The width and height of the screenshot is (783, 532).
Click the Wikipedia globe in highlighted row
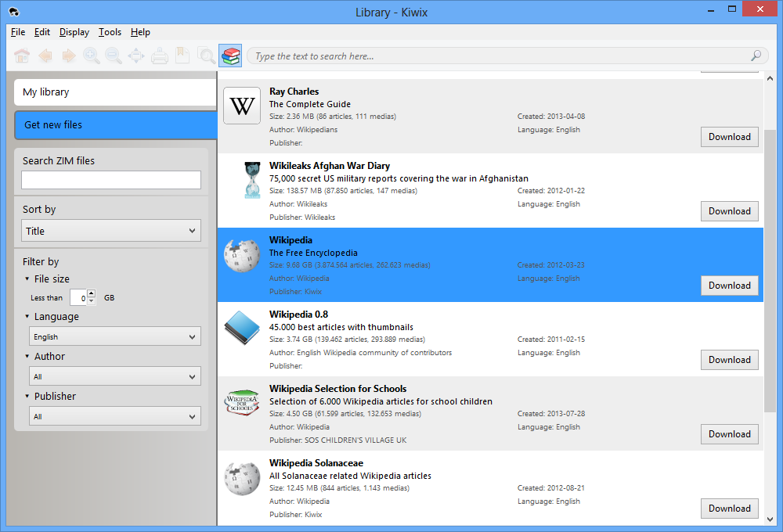[242, 255]
